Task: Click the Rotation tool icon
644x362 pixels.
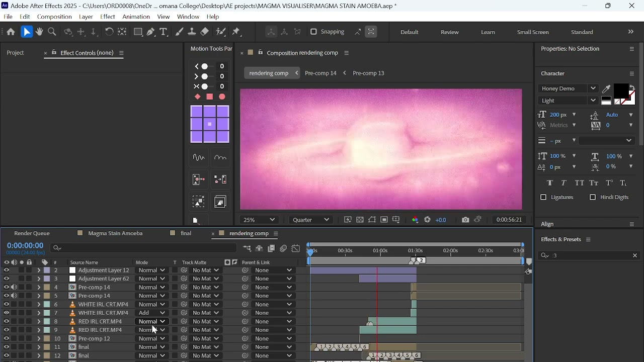Action: (109, 32)
